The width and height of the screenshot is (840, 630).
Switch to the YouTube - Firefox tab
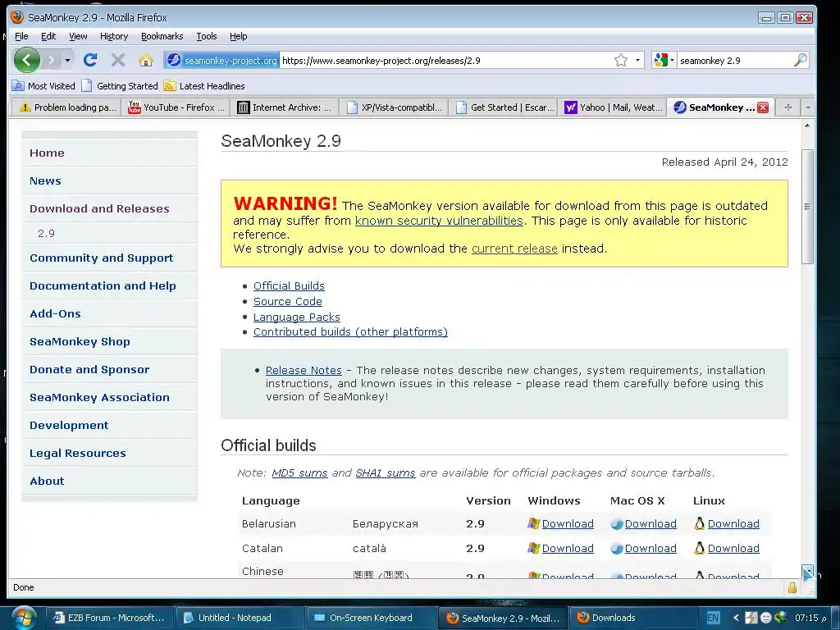(176, 107)
